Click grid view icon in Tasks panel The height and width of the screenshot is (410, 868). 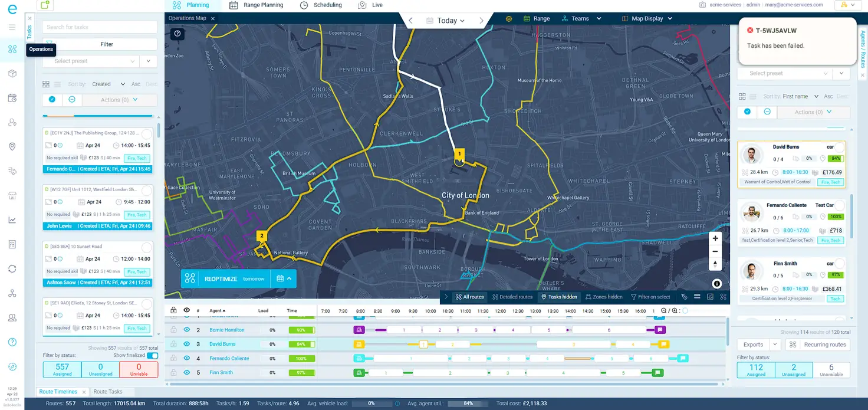(x=46, y=84)
